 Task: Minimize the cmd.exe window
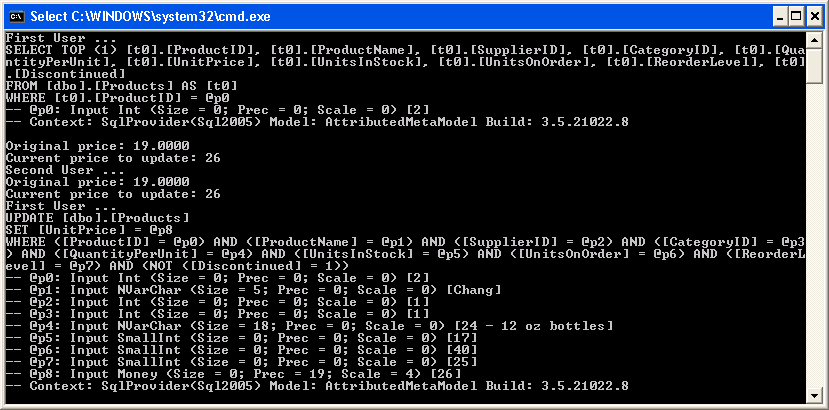click(780, 17)
